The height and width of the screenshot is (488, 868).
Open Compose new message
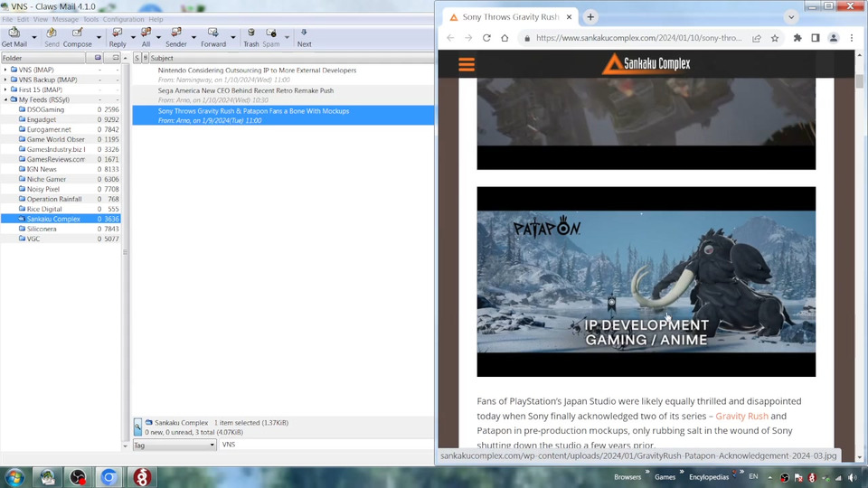tap(78, 37)
